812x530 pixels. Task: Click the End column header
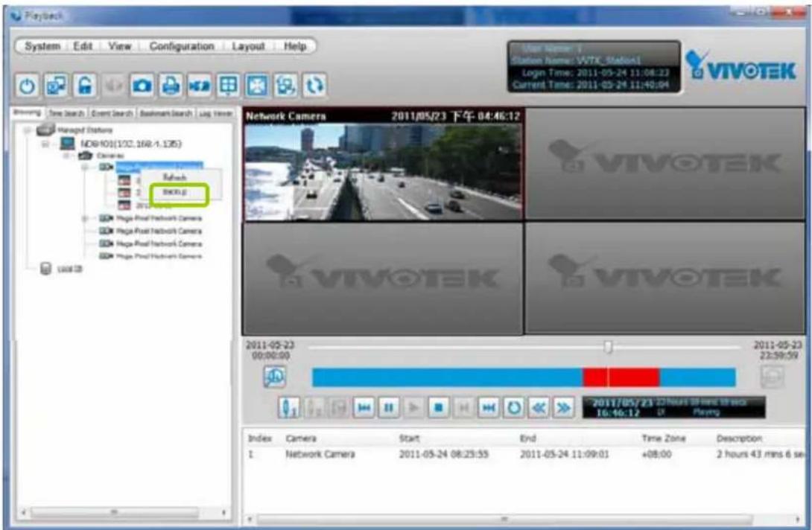(x=527, y=438)
